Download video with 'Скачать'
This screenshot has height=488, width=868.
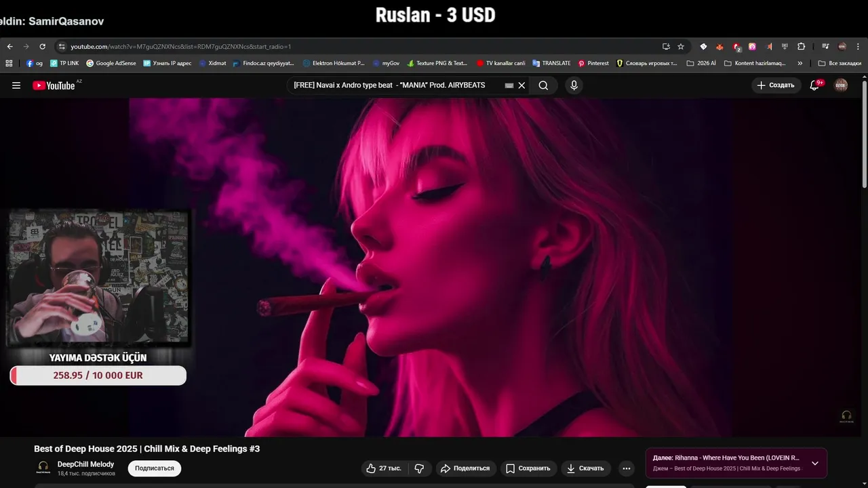click(586, 468)
